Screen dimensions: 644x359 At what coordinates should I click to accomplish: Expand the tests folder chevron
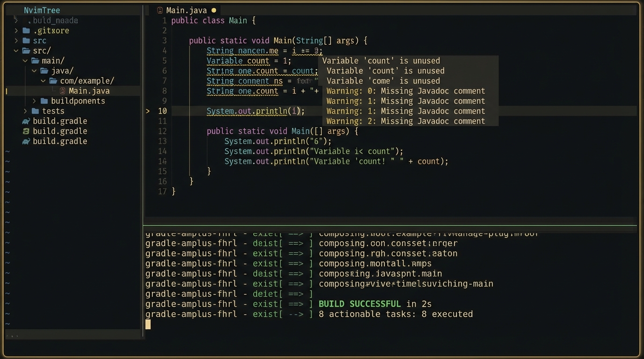[25, 111]
